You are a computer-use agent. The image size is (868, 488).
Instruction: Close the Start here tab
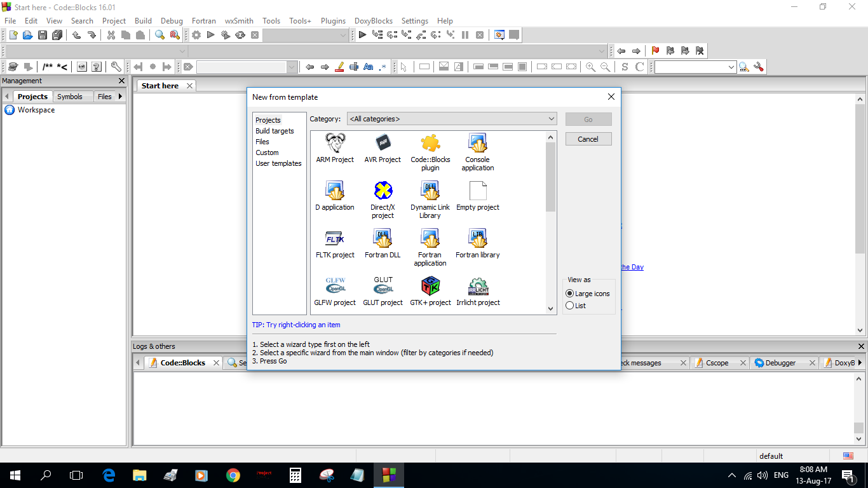tap(189, 86)
